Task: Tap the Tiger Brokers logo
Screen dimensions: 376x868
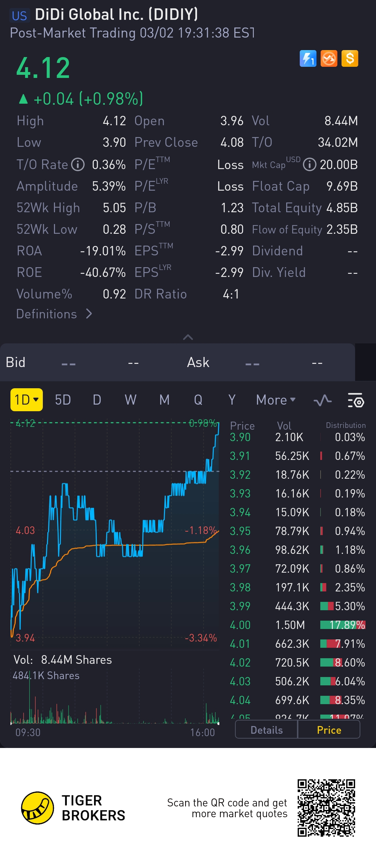Action: [x=38, y=808]
